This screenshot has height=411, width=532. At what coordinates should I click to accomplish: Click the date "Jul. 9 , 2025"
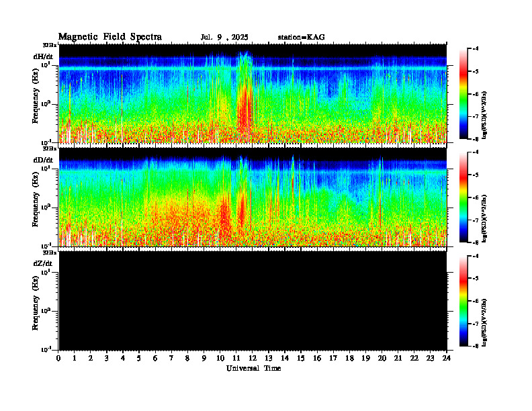[224, 38]
